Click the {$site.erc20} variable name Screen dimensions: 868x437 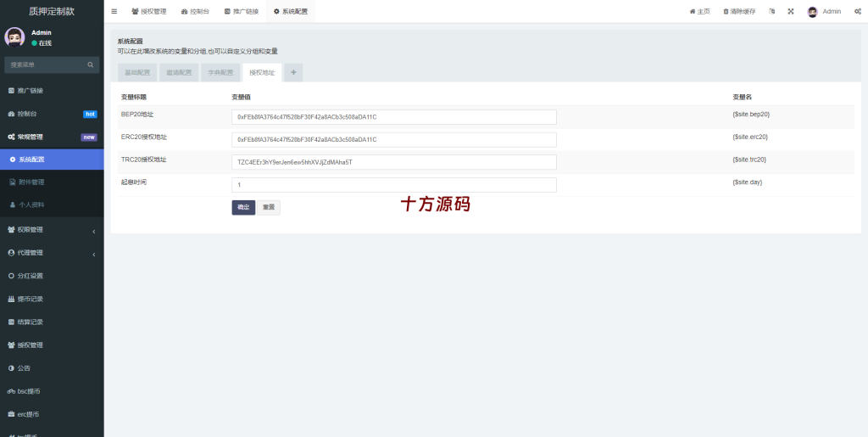click(x=750, y=137)
